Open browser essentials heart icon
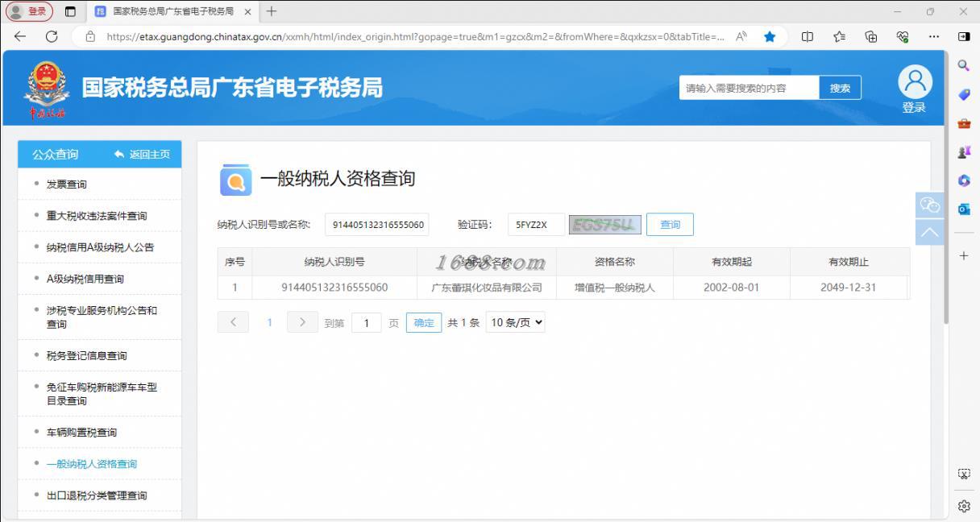 (902, 36)
